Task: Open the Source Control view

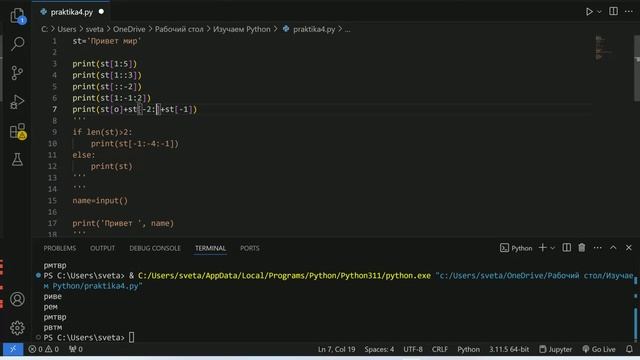Action: click(x=17, y=73)
